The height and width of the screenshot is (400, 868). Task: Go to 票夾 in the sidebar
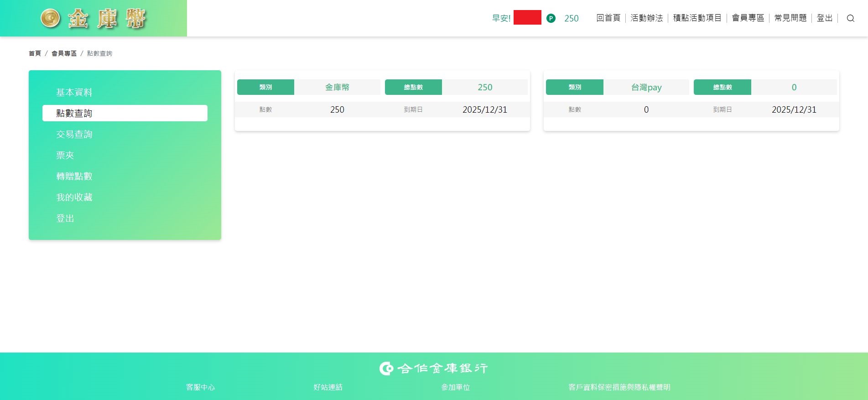click(65, 155)
